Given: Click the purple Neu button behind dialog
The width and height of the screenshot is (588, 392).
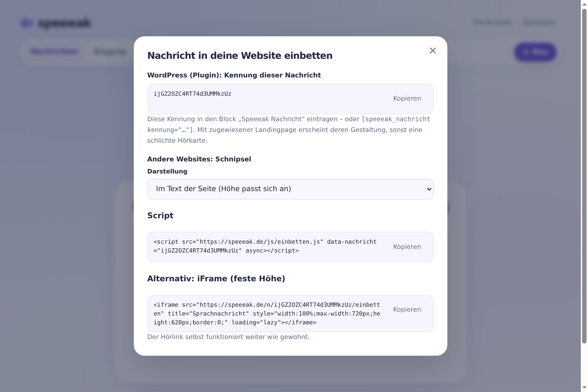Looking at the screenshot, I should (x=535, y=52).
